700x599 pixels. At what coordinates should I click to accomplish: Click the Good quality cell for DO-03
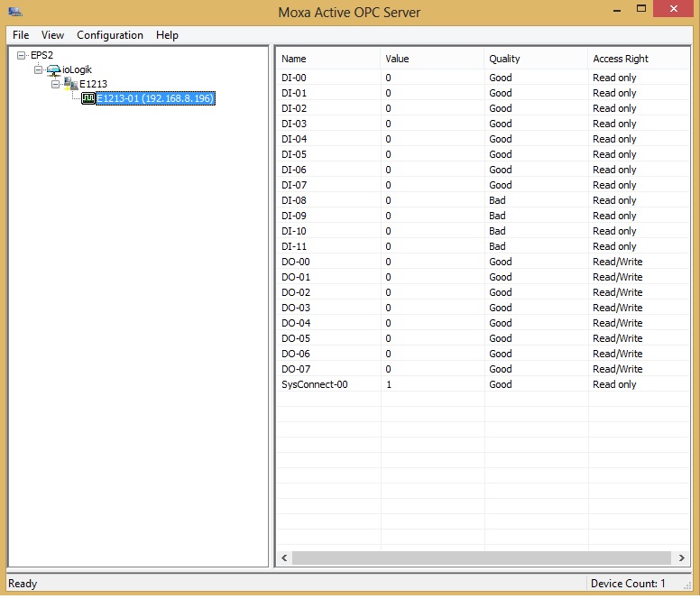(501, 308)
